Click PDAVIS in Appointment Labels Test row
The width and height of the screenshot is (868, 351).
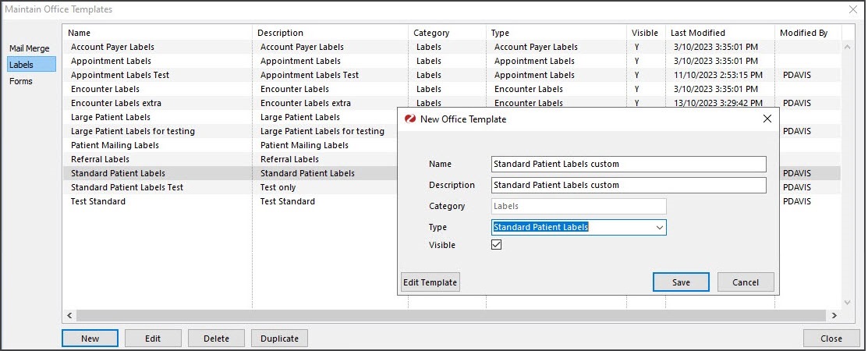797,75
